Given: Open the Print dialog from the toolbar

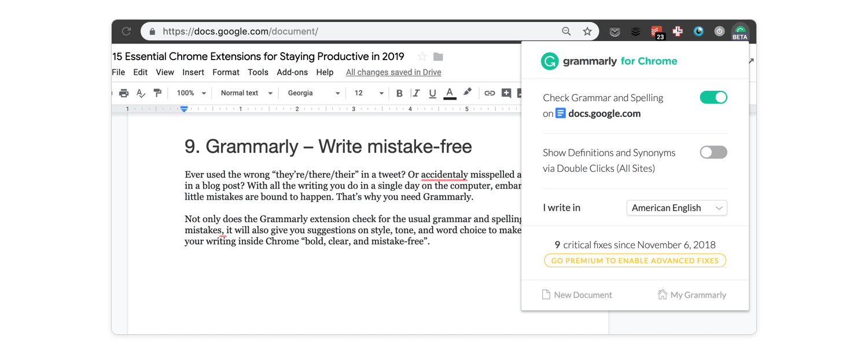Looking at the screenshot, I should coord(124,93).
